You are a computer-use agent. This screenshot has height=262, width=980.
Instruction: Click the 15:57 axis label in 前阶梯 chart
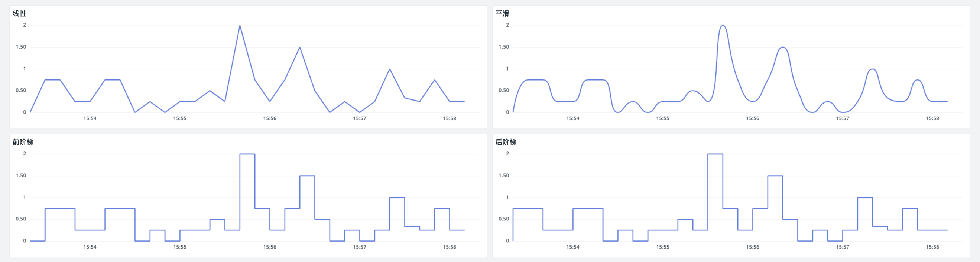tap(360, 247)
